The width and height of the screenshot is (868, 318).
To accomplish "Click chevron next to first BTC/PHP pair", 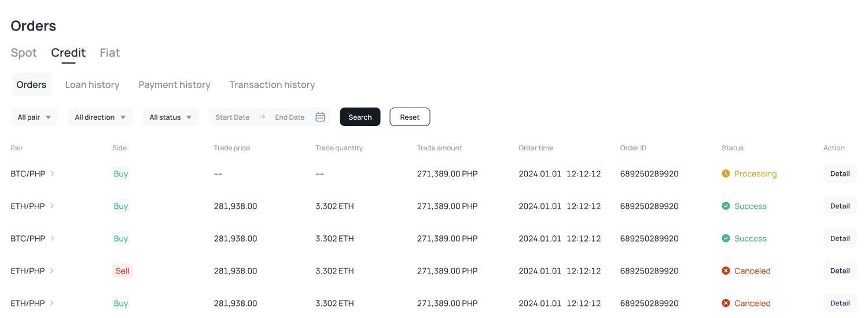I will point(52,173).
